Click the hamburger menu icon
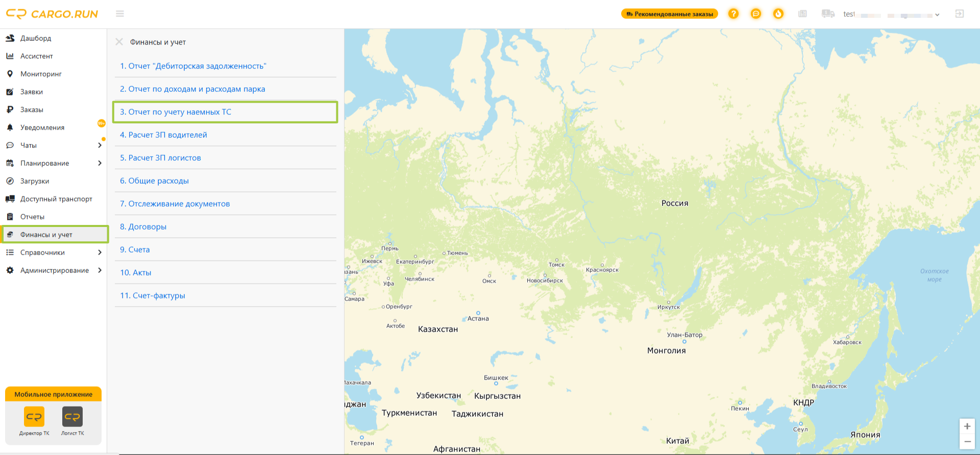Viewport: 980px width, 455px height. (x=120, y=14)
